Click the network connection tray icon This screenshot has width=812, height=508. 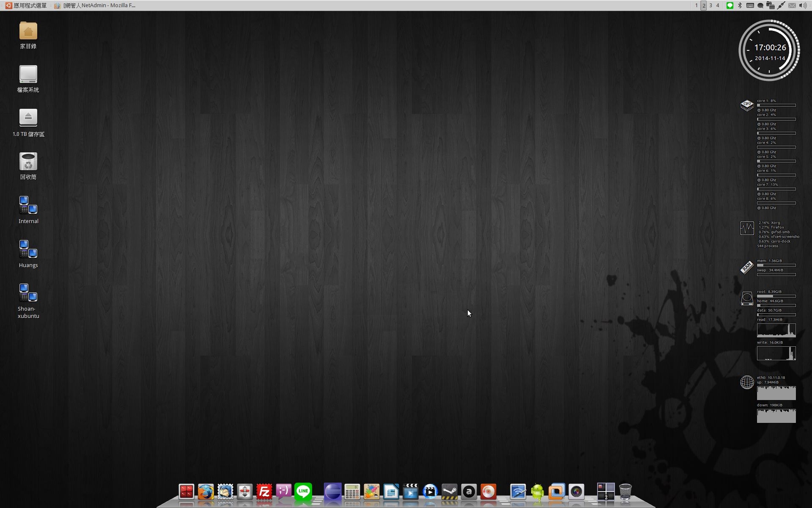pos(781,6)
